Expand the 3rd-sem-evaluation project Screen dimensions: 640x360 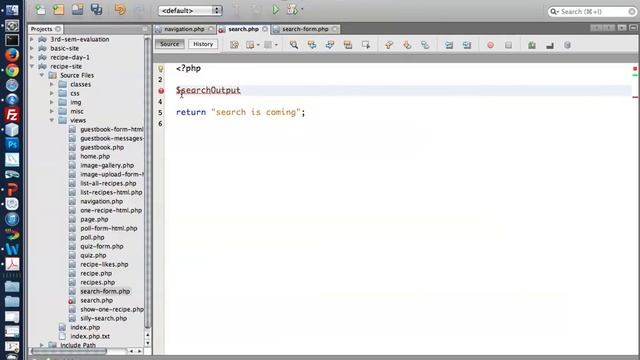32,39
